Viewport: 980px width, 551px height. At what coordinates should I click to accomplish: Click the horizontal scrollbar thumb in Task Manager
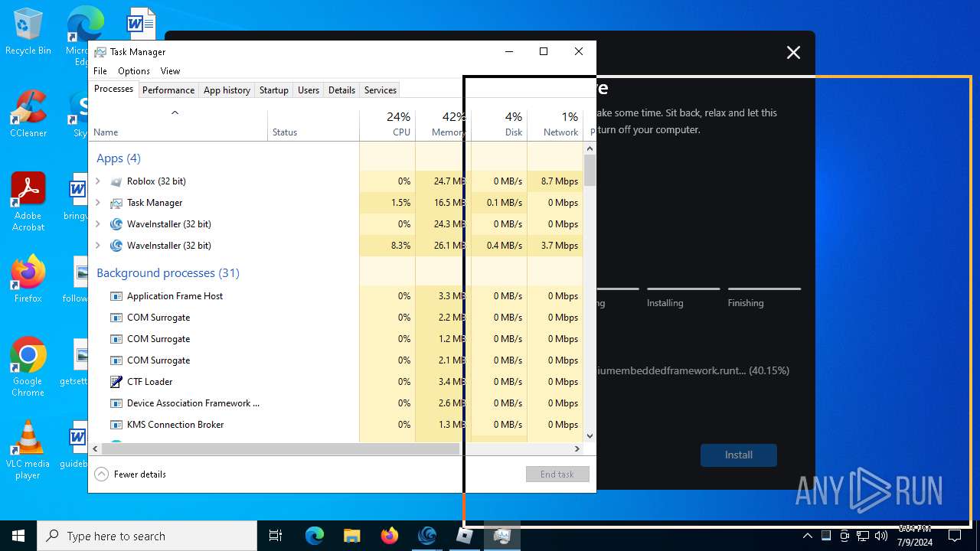[282, 449]
